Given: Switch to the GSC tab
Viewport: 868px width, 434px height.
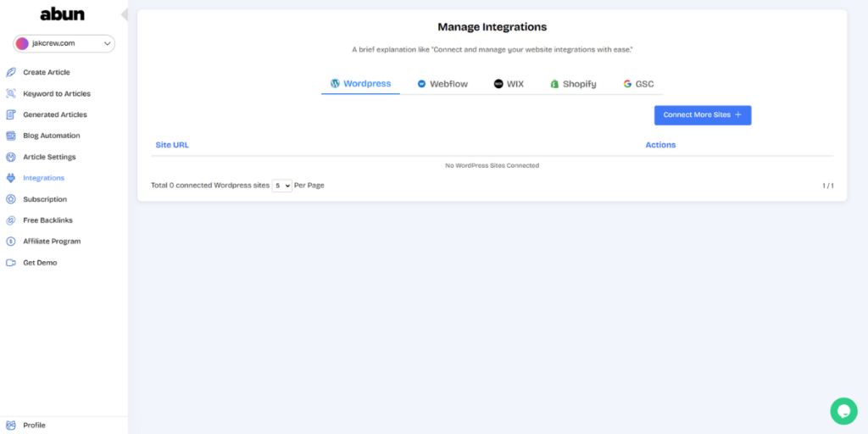Looking at the screenshot, I should pyautogui.click(x=638, y=84).
